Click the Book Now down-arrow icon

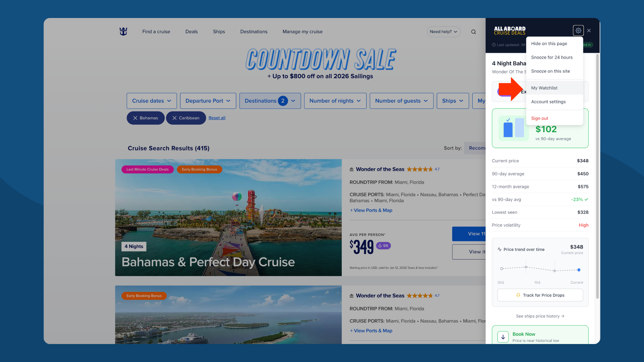(503, 337)
